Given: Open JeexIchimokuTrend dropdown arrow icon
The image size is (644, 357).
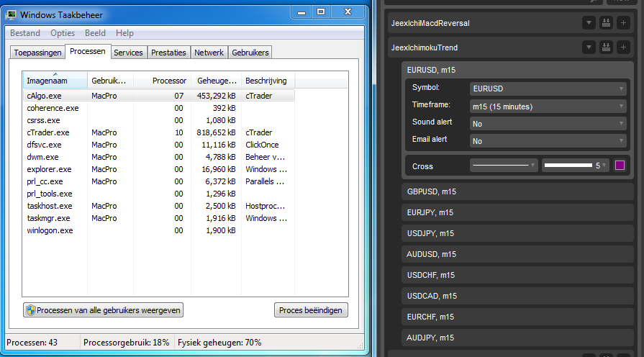Looking at the screenshot, I should click(x=589, y=48).
